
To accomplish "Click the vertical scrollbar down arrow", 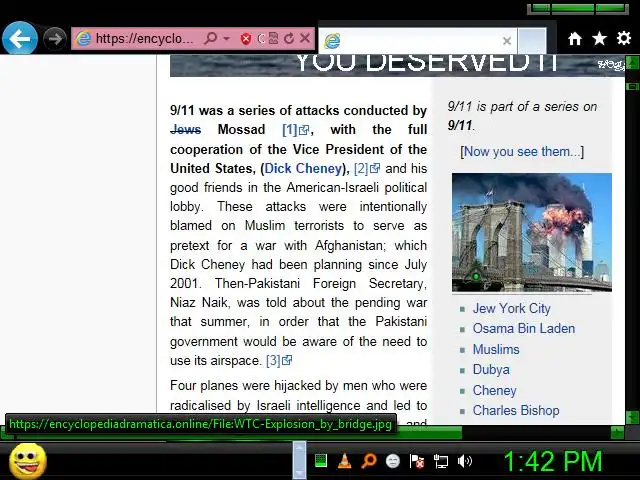I will tap(632, 418).
